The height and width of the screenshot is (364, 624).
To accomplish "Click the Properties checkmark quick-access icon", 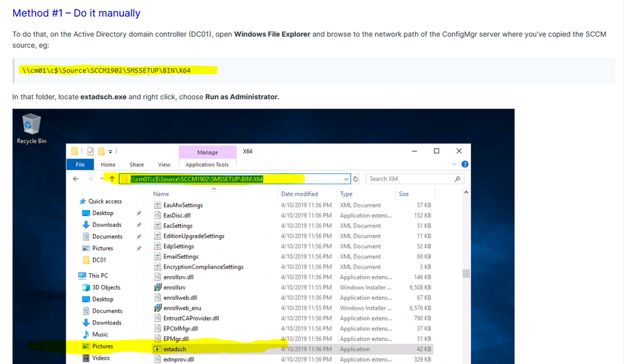I will pos(90,151).
